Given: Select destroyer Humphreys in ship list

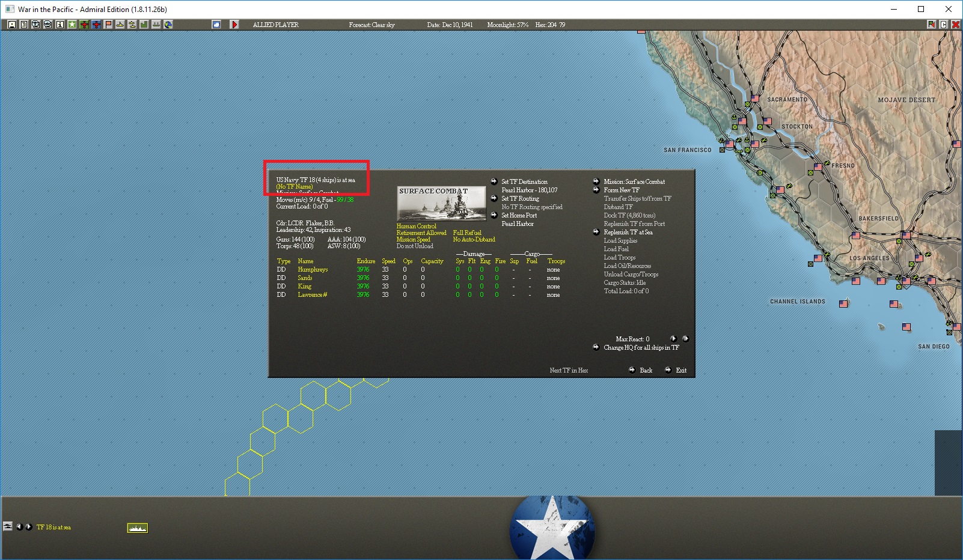Looking at the screenshot, I should (x=313, y=270).
